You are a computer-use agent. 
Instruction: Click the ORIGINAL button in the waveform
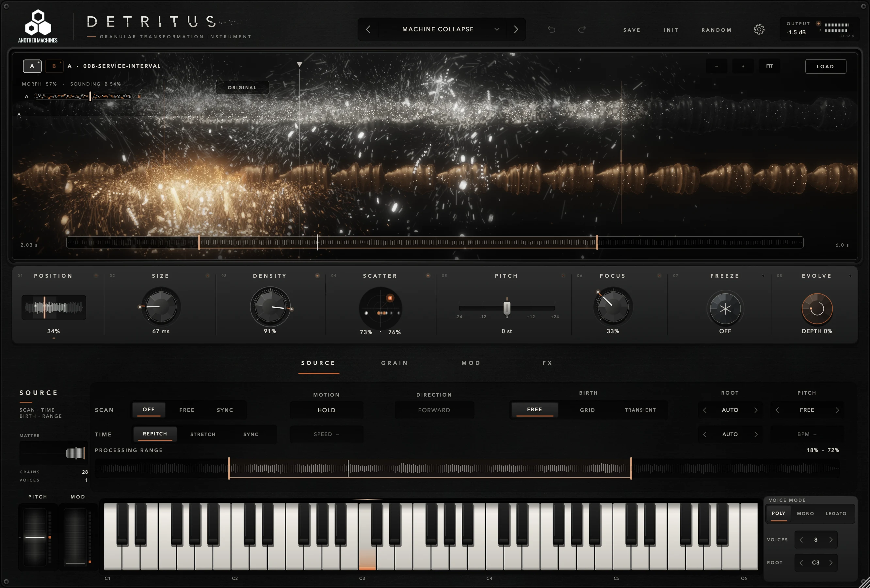(242, 87)
